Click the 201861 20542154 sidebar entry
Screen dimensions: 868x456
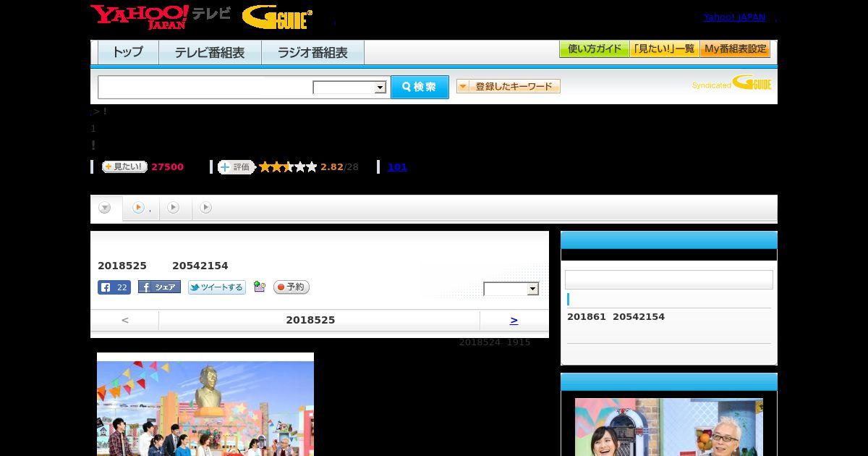click(616, 317)
